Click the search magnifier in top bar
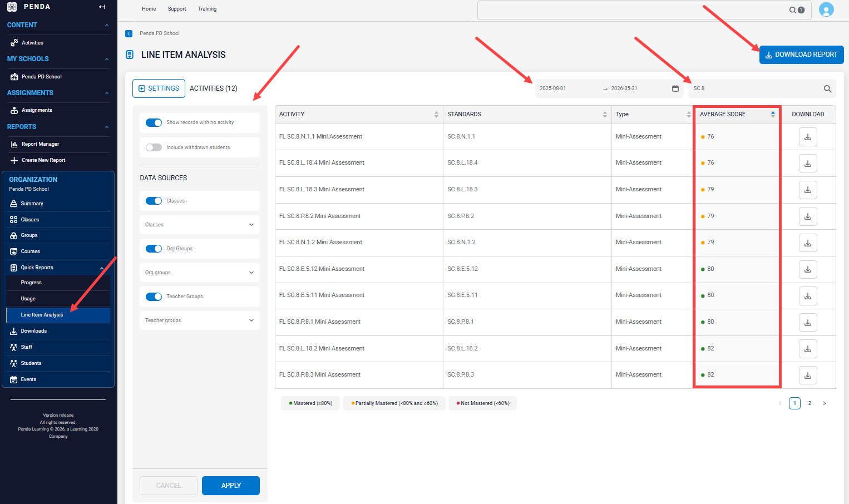This screenshot has width=849, height=504. 793,10
